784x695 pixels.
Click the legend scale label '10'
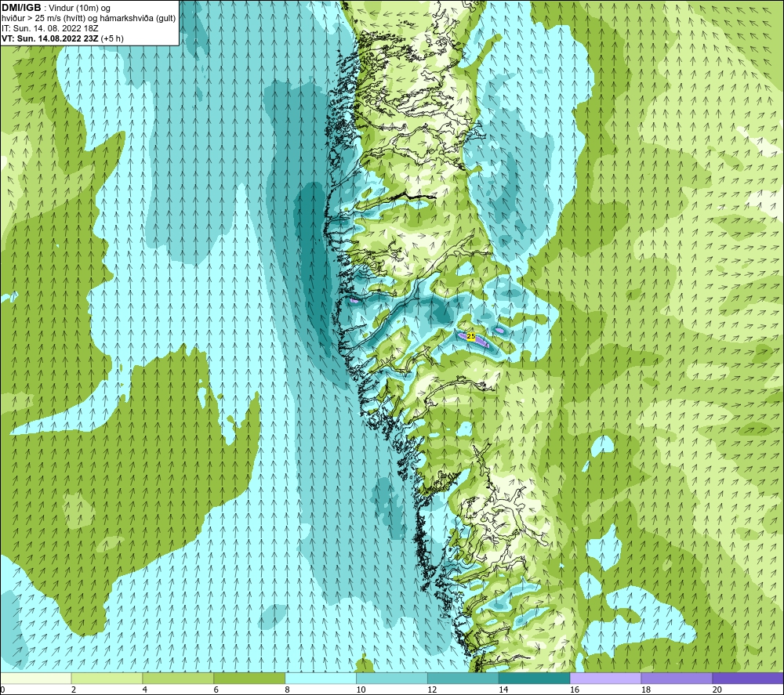click(x=361, y=690)
